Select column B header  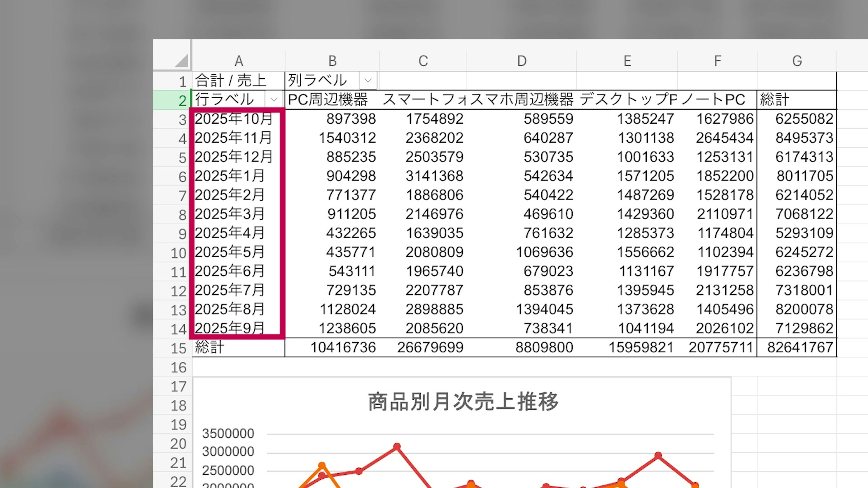332,61
